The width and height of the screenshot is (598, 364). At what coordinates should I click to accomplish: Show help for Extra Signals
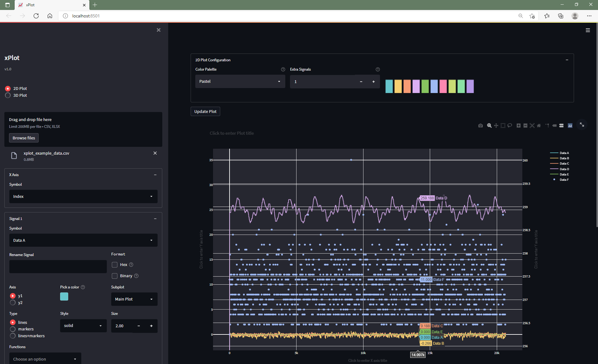click(x=378, y=69)
